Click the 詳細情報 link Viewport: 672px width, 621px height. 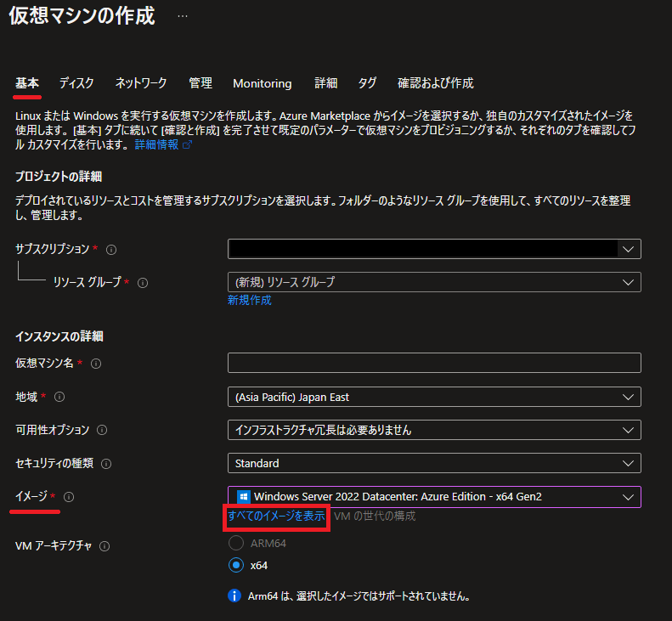pyautogui.click(x=156, y=145)
